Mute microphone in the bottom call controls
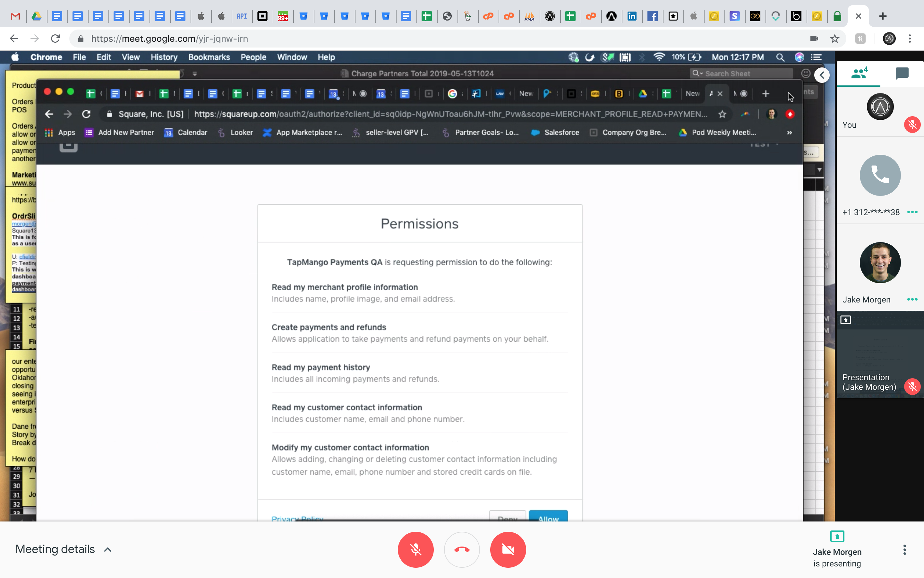 (415, 549)
